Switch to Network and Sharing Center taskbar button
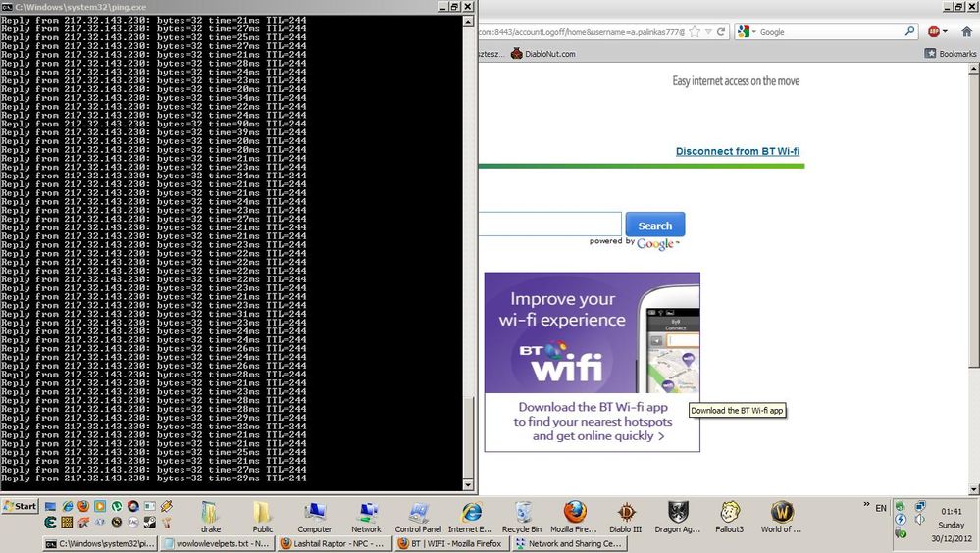The width and height of the screenshot is (980, 553). pyautogui.click(x=569, y=543)
